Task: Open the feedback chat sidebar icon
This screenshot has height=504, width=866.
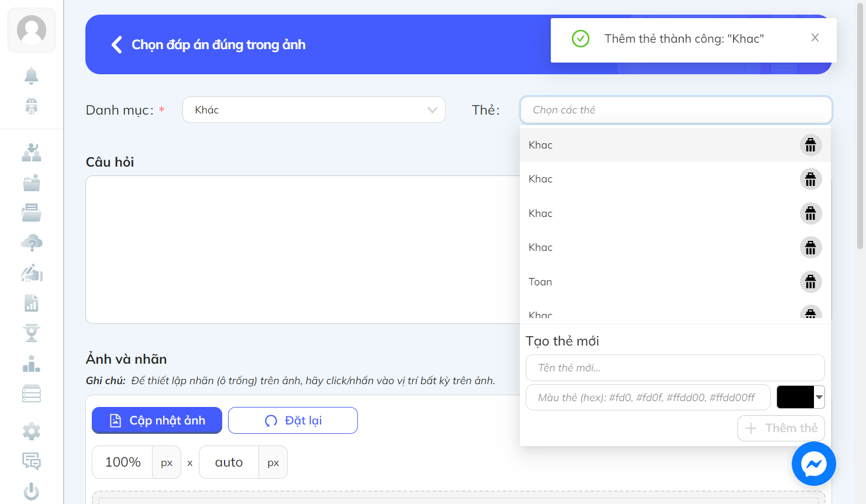Action: coord(32,461)
